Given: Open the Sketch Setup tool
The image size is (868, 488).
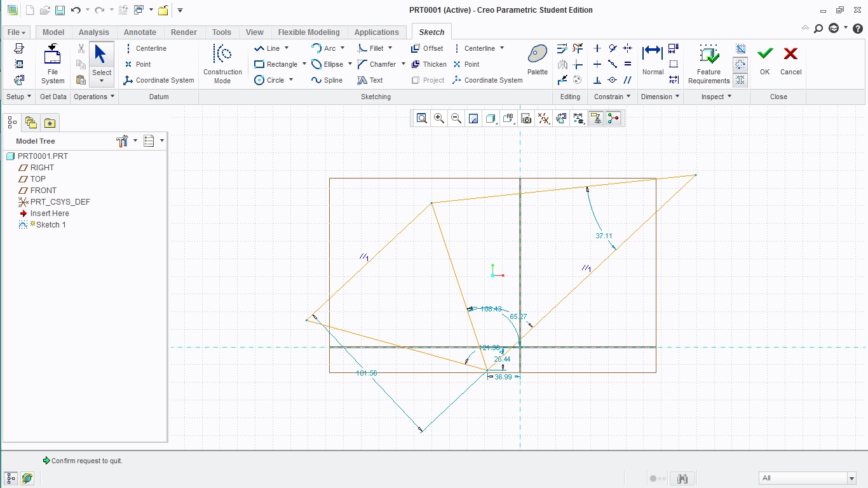Looking at the screenshot, I should tap(19, 48).
